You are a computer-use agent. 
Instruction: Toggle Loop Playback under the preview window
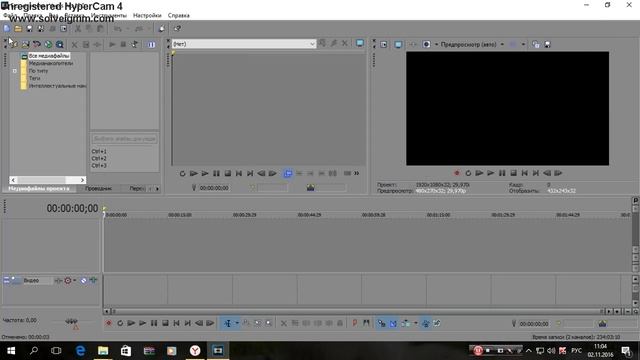pyautogui.click(x=468, y=173)
